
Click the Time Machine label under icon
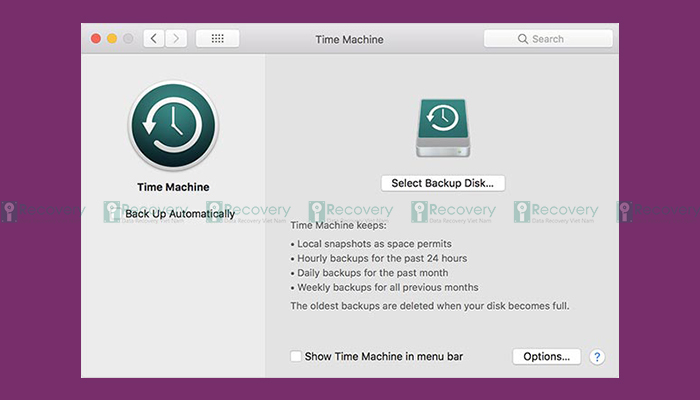[x=173, y=187]
